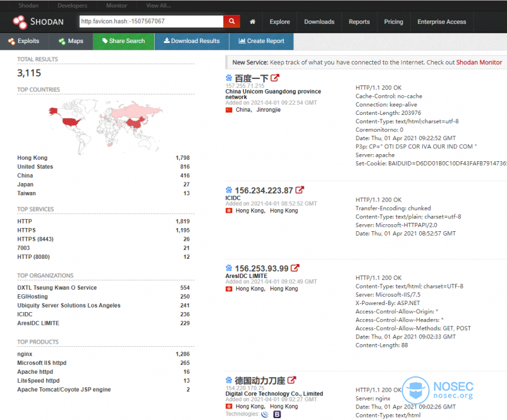This screenshot has height=420, width=507.
Task: Open Enterprise Access
Action: pyautogui.click(x=442, y=22)
